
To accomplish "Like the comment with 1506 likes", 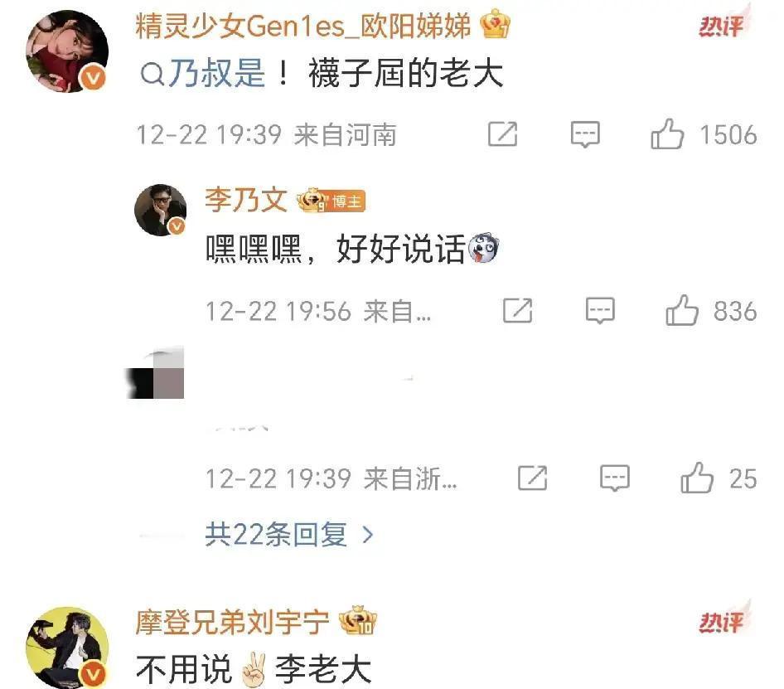I will (667, 134).
